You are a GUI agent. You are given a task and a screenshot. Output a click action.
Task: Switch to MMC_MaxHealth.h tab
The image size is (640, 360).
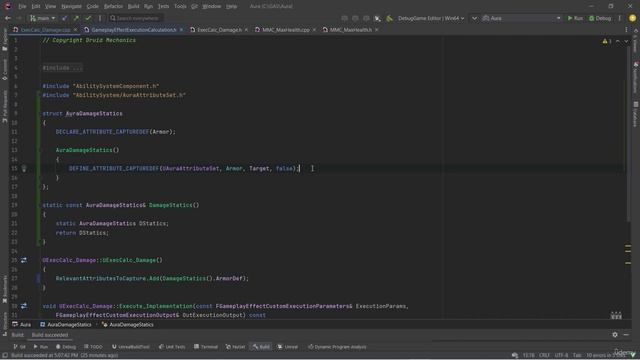point(351,30)
